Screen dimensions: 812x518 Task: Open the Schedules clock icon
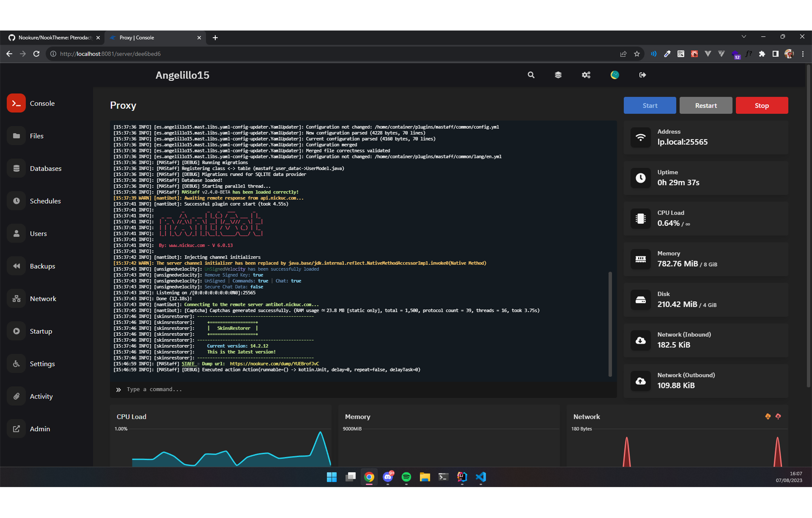click(16, 201)
